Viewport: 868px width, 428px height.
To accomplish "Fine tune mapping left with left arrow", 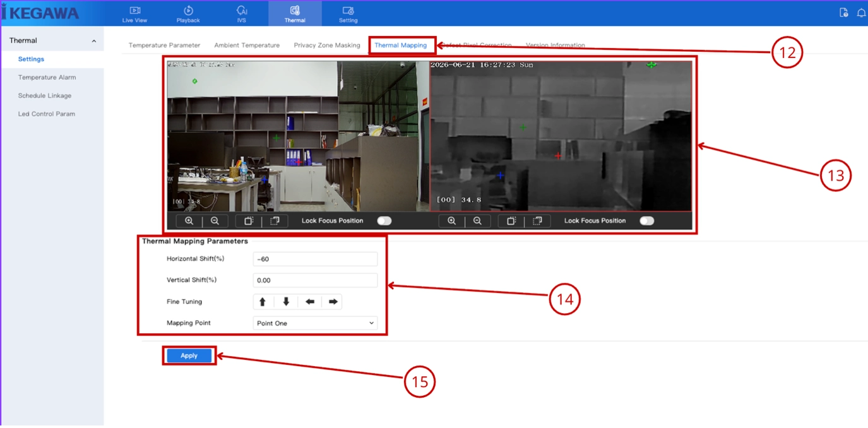I will click(310, 302).
